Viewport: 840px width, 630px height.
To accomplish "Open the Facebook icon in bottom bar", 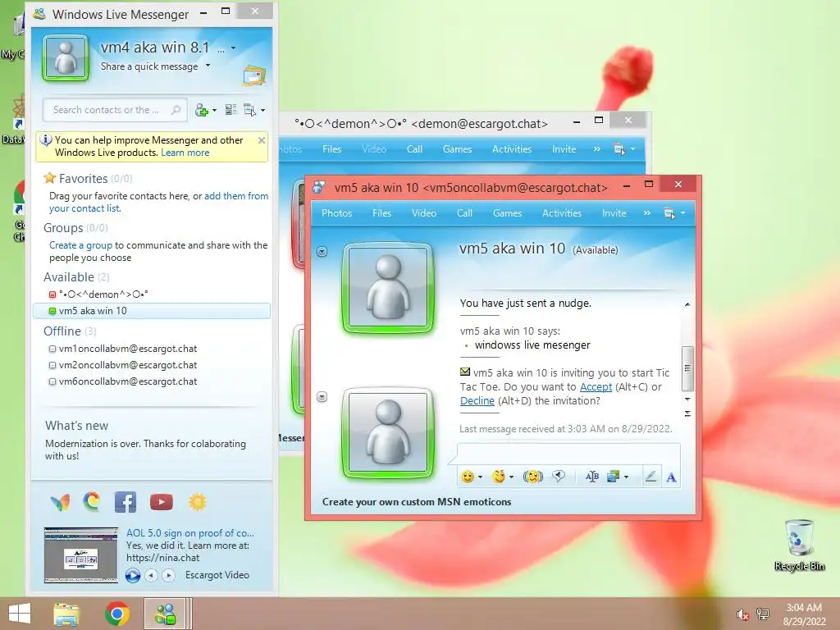I will (x=126, y=503).
